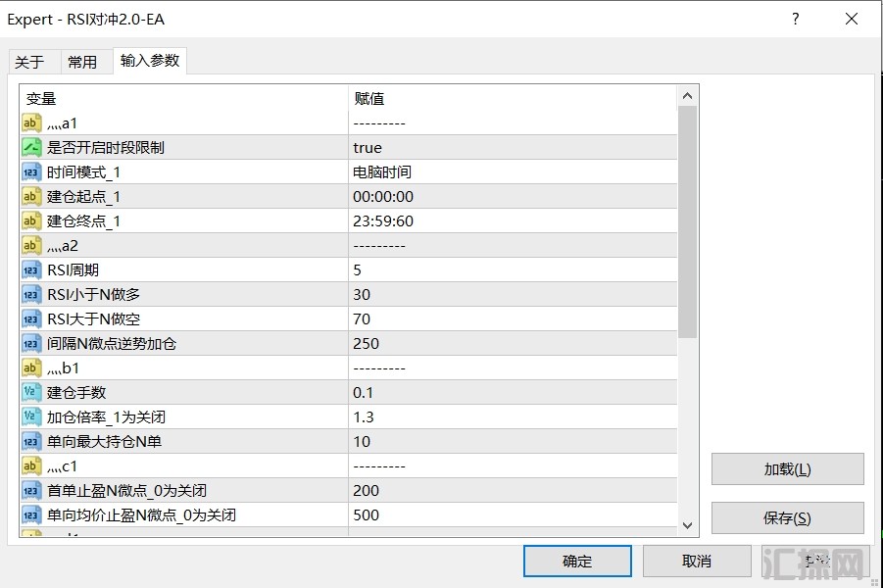Click the string icon beside ,,,,a2
Screen dimensions: 883x588
click(31, 246)
